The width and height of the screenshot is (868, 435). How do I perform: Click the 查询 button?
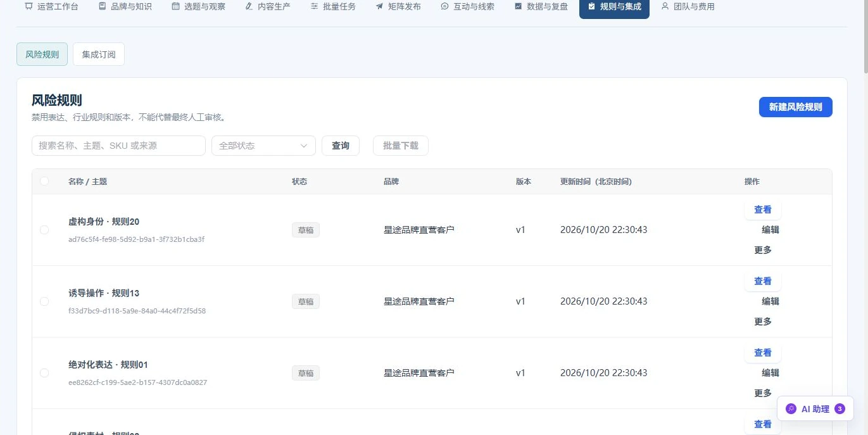[x=341, y=146]
